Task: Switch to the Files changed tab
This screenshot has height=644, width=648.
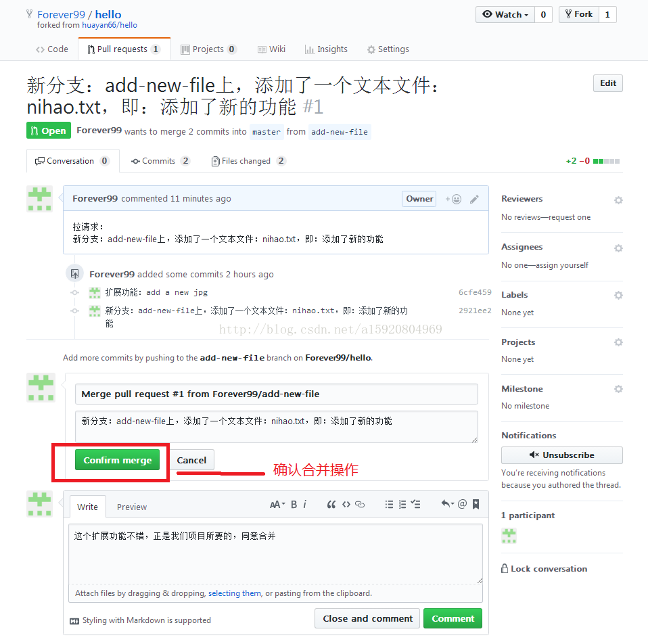Action: (248, 161)
